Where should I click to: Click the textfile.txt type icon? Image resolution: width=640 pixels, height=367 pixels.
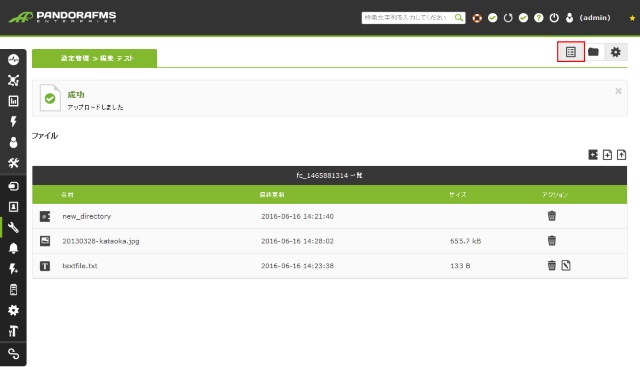pyautogui.click(x=45, y=266)
